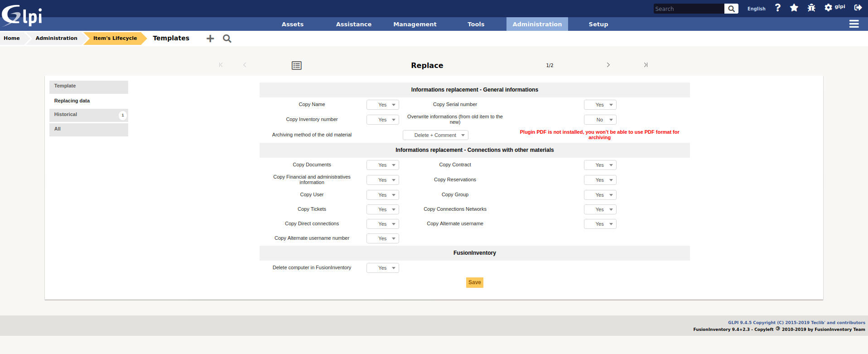The width and height of the screenshot is (868, 354).
Task: Open the Assets menu
Action: click(293, 24)
